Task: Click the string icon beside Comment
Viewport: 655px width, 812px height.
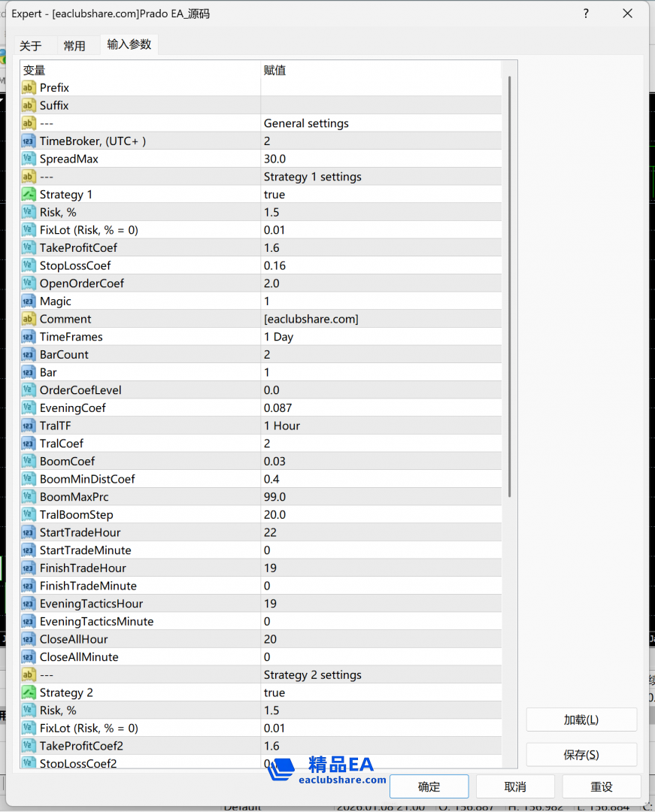Action: point(29,320)
